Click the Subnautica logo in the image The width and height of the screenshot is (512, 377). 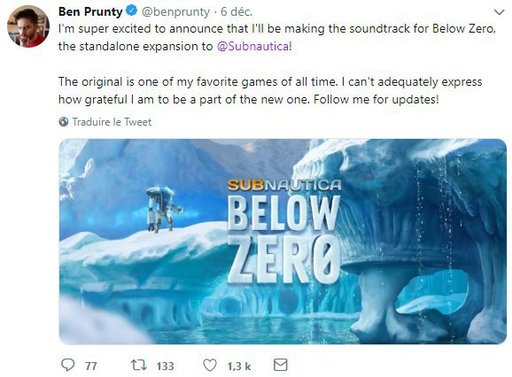coord(284,185)
